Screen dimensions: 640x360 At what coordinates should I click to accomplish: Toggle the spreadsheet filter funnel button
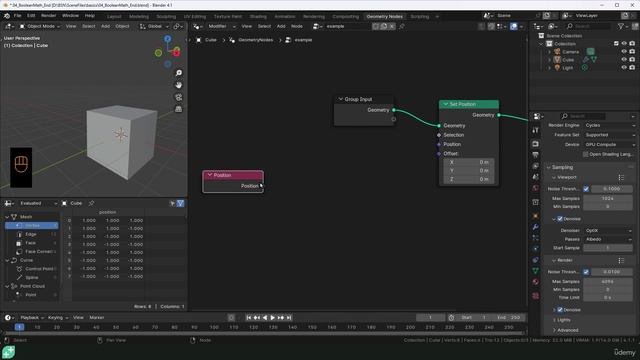(x=180, y=203)
